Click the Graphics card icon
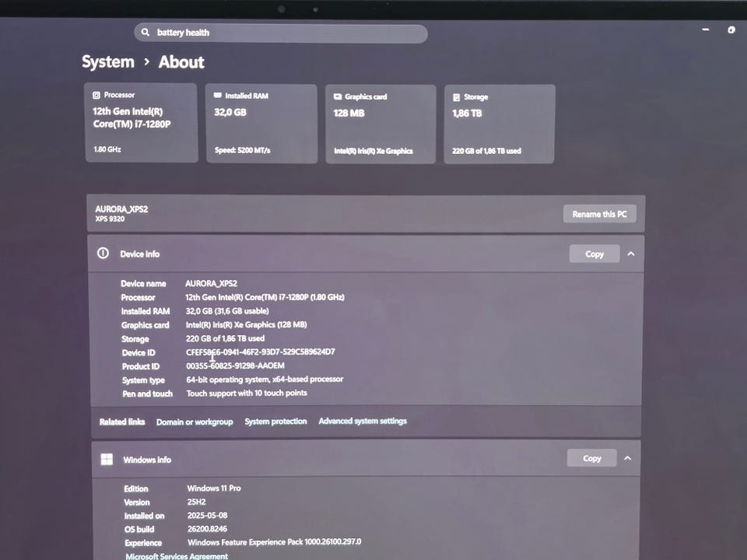 tap(338, 96)
